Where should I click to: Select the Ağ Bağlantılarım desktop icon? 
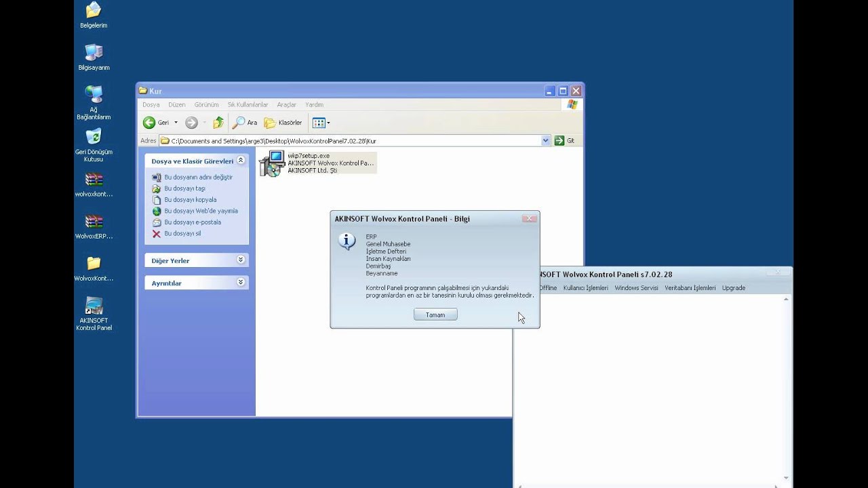point(94,102)
